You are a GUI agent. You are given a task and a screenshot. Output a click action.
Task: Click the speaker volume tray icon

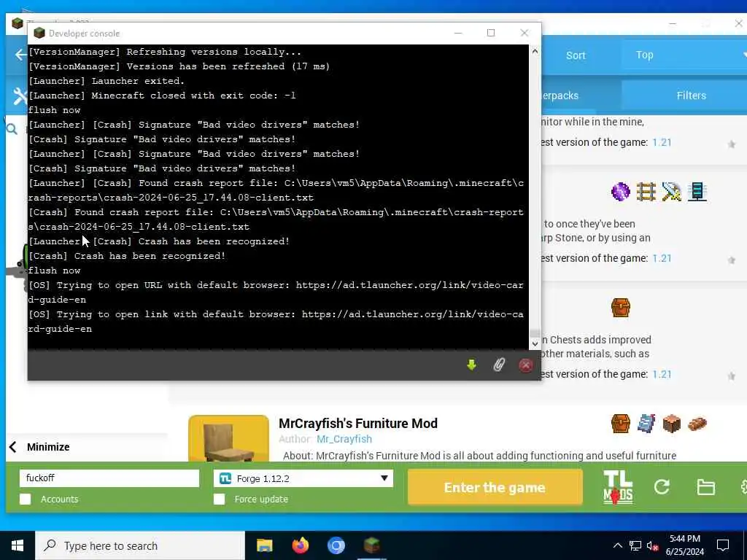point(652,545)
